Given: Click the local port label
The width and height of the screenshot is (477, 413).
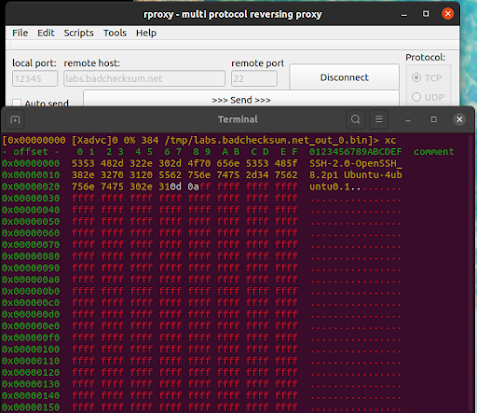Looking at the screenshot, I should 34,63.
